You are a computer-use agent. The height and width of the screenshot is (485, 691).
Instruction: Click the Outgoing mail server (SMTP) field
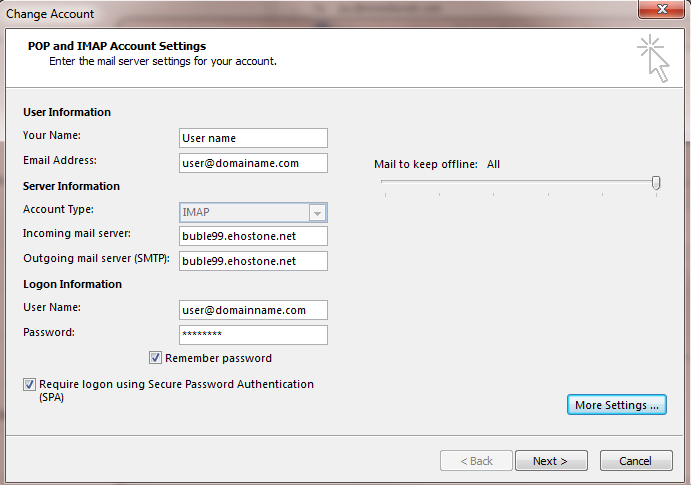[x=253, y=261]
